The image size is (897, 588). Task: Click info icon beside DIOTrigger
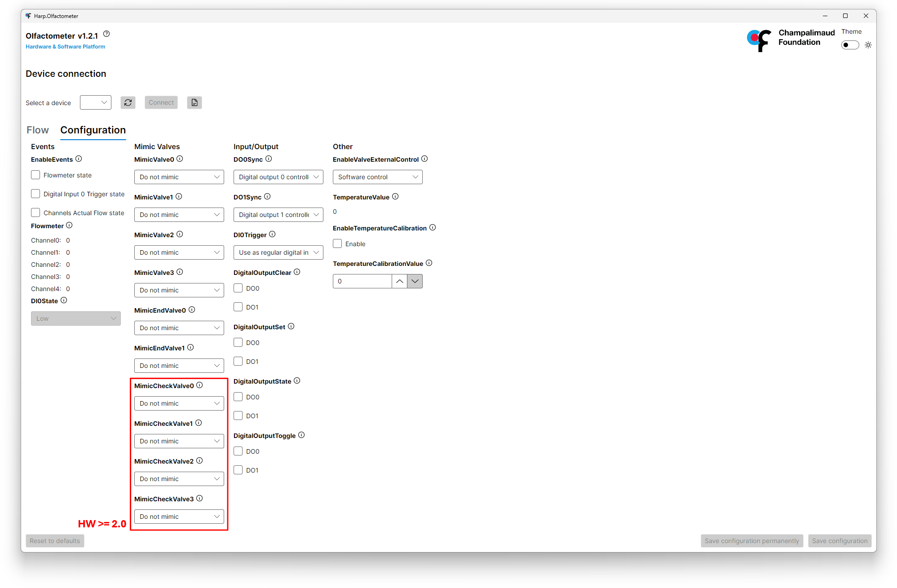coord(272,234)
